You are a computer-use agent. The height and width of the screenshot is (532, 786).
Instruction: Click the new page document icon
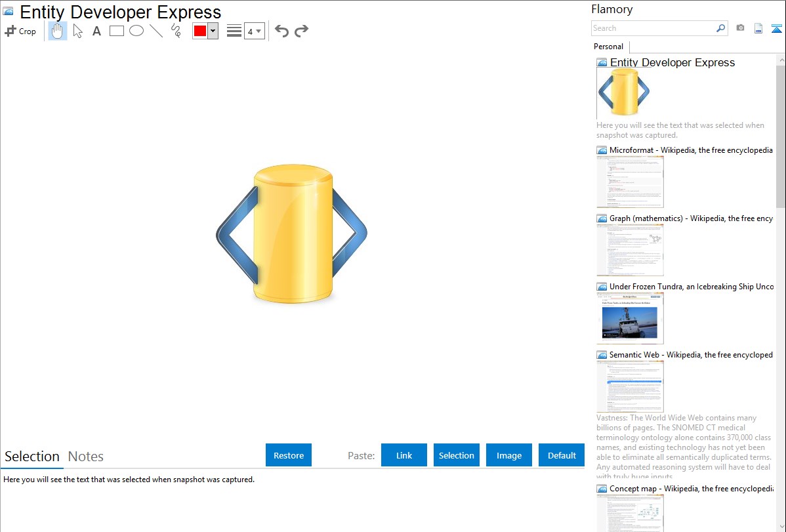(x=758, y=28)
